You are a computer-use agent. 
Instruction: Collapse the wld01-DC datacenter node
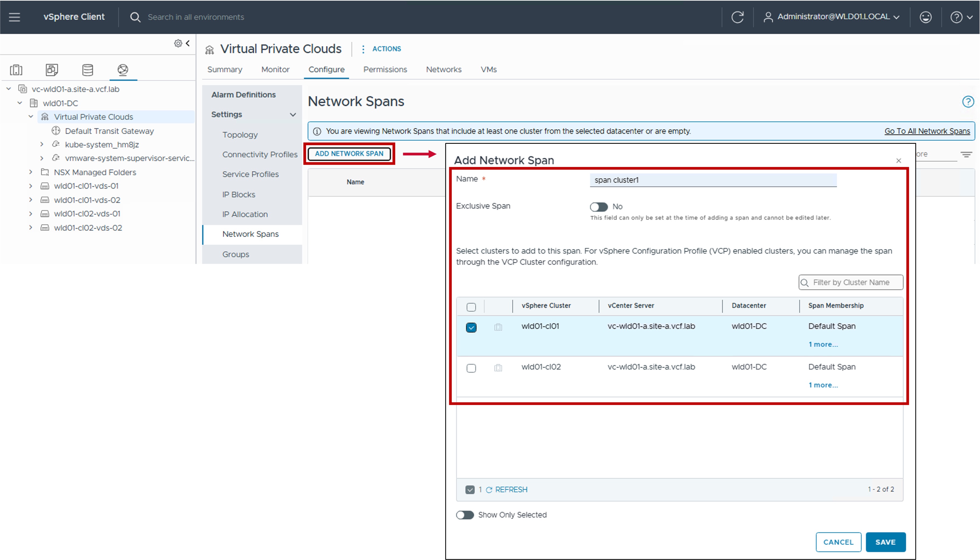click(x=20, y=103)
